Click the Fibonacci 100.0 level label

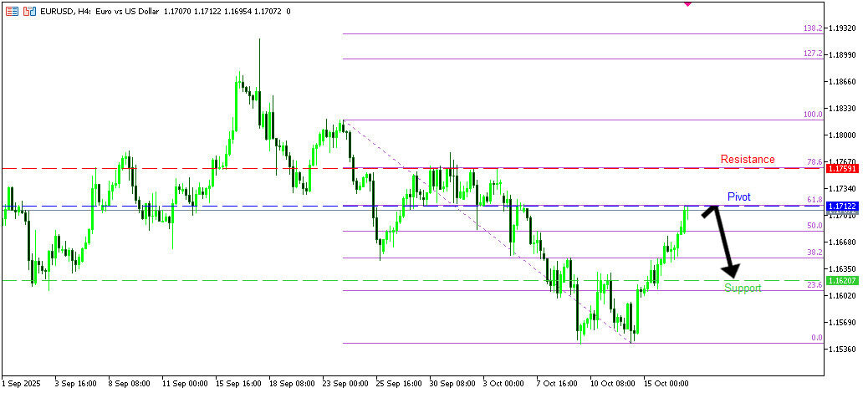click(x=813, y=114)
